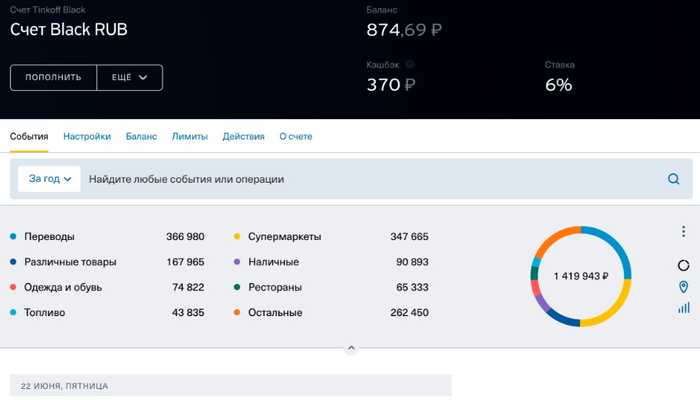Expand the За год period dropdown

[49, 179]
